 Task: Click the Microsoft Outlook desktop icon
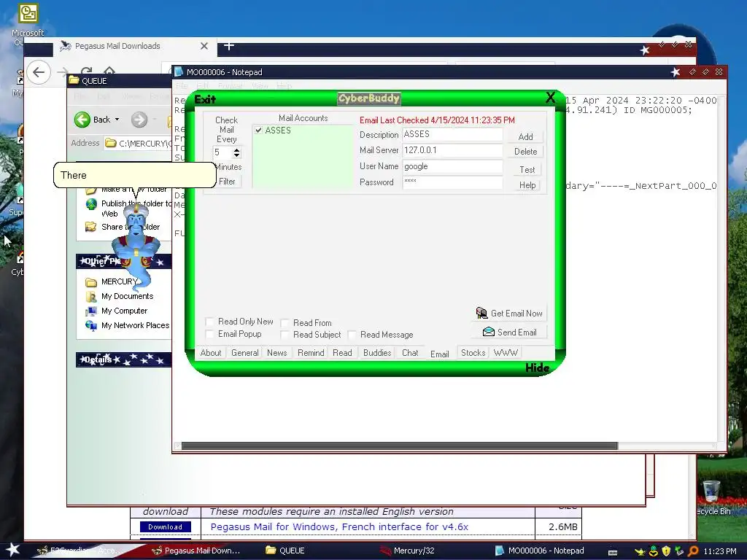click(28, 13)
